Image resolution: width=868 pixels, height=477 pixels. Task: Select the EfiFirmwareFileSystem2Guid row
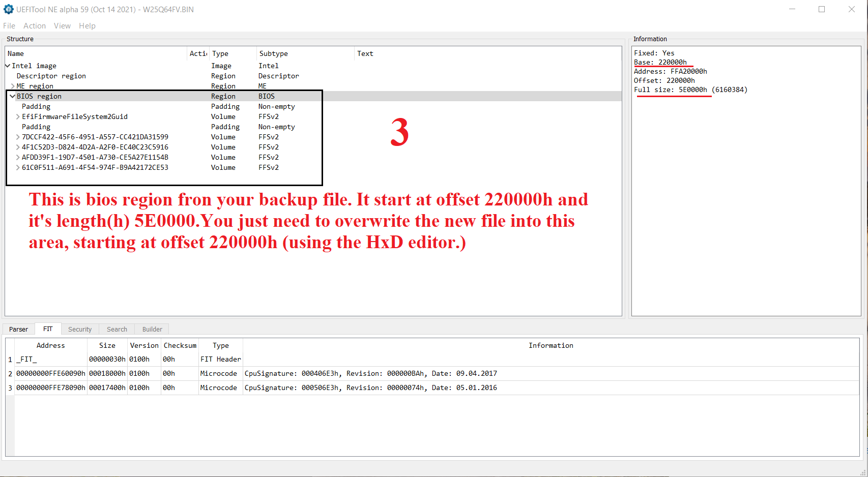click(x=313, y=116)
